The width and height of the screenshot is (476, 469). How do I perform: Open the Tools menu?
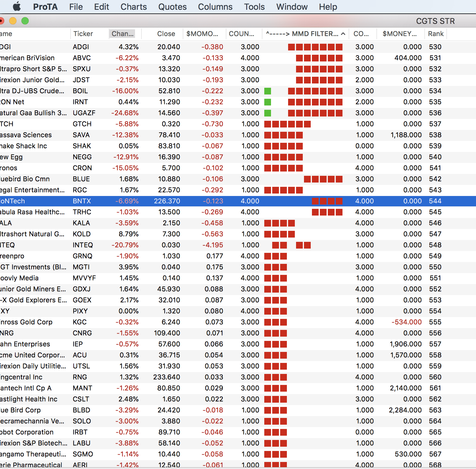point(254,7)
